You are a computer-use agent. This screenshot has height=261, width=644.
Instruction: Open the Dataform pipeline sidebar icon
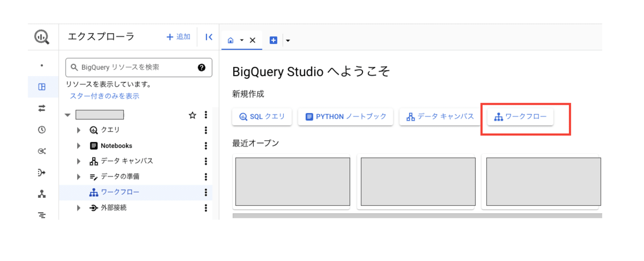pos(42,172)
